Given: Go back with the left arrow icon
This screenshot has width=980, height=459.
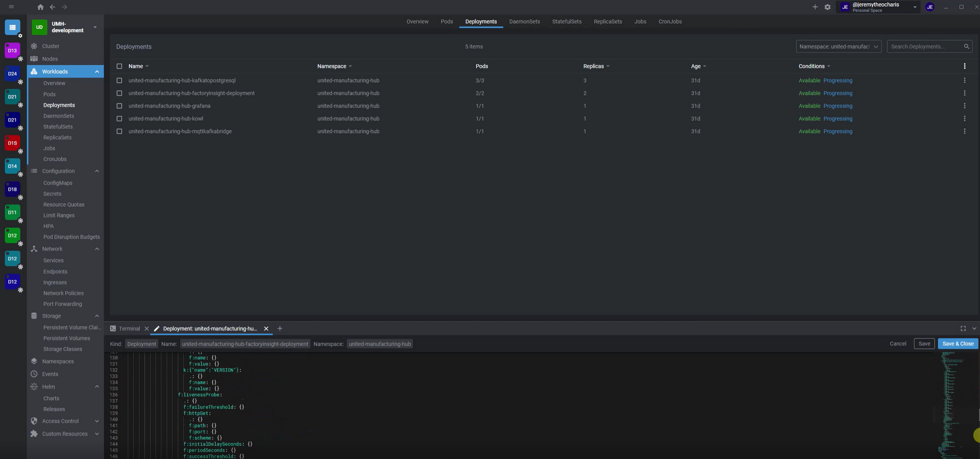Looking at the screenshot, I should (52, 7).
